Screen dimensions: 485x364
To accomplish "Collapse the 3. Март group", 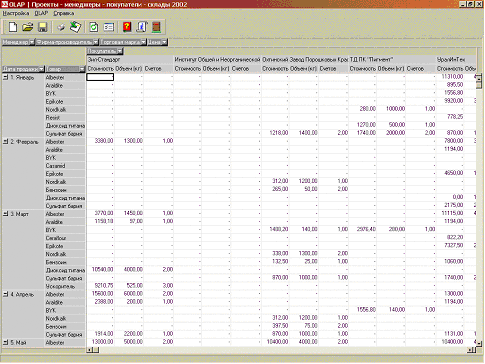I will tap(6, 214).
